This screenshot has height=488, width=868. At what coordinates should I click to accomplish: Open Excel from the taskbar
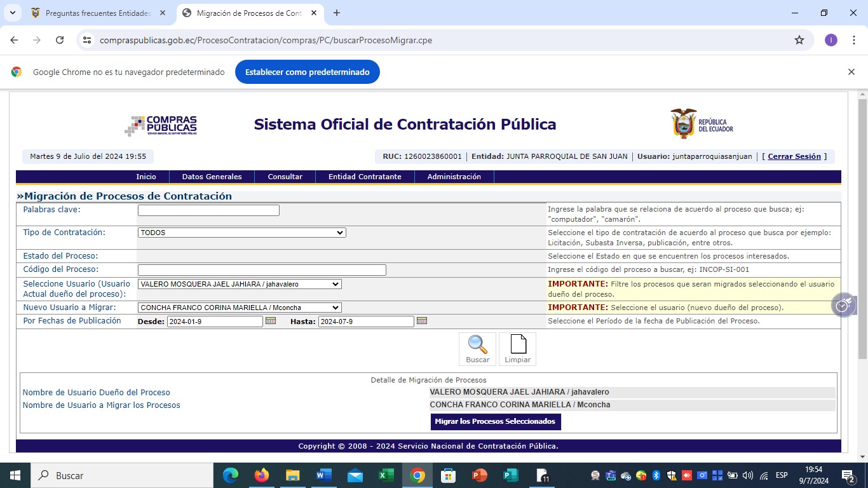click(x=386, y=475)
